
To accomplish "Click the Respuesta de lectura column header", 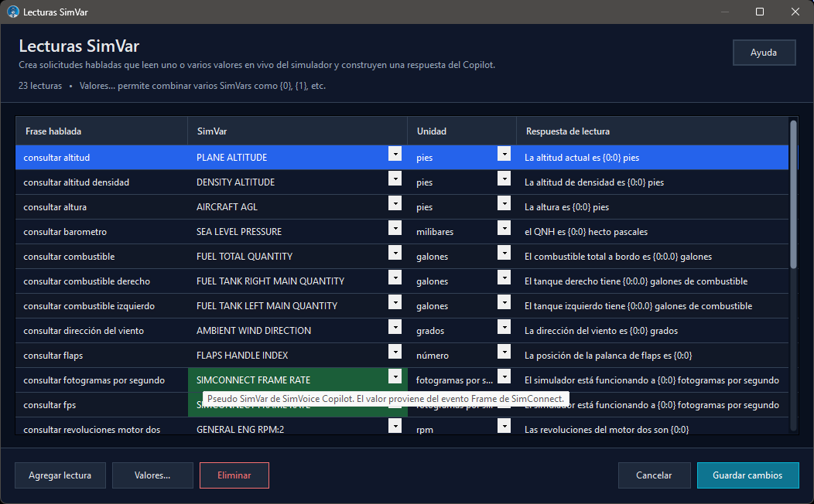I will [x=652, y=131].
